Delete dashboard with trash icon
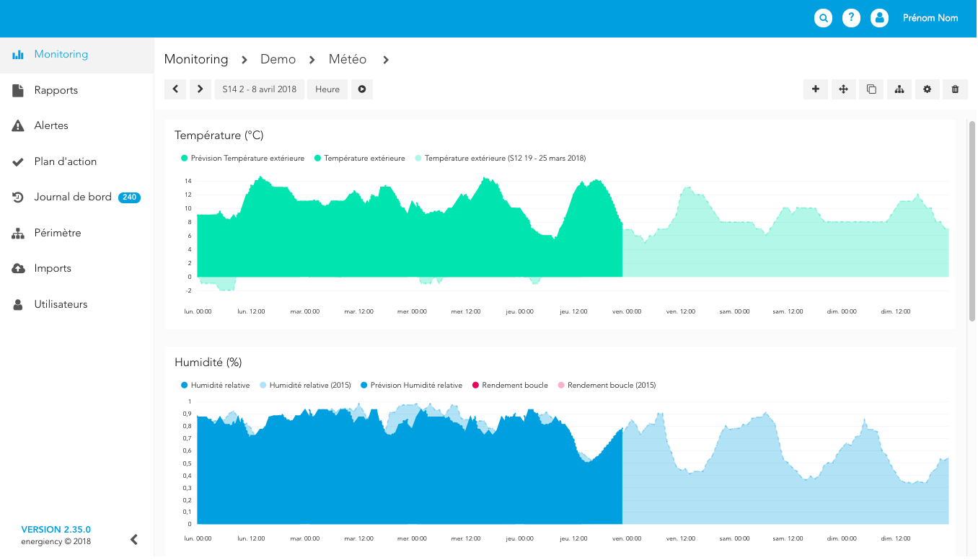Screen dimensions: 978x560 point(955,89)
